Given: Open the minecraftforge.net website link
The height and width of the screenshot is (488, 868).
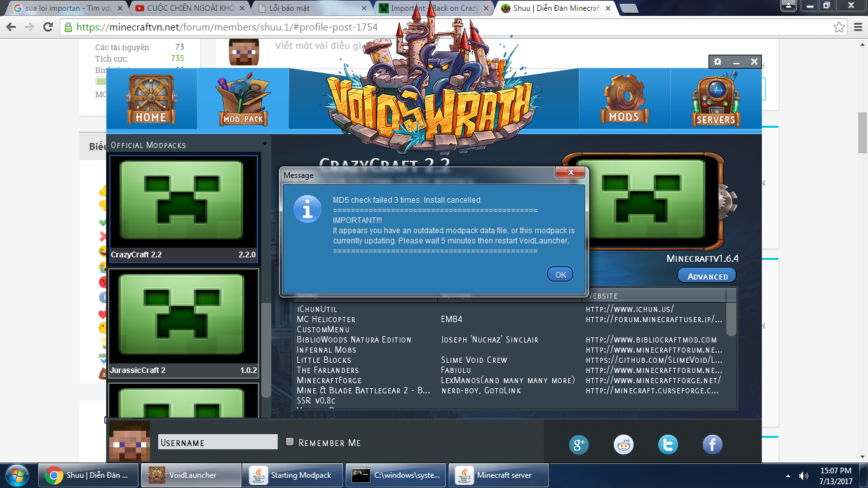Looking at the screenshot, I should click(653, 380).
